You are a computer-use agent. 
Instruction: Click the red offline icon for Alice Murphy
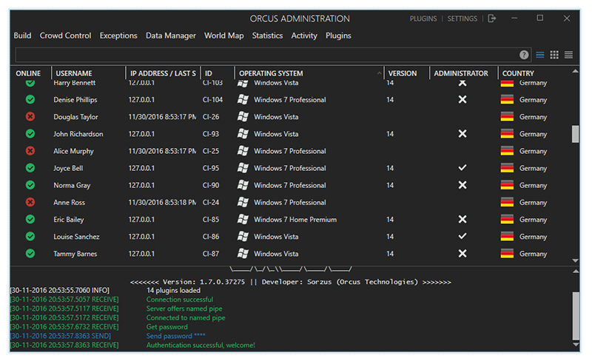click(30, 151)
